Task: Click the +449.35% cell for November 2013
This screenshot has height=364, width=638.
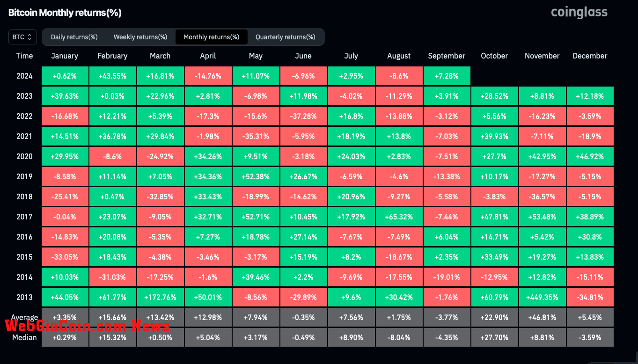Action: (x=542, y=297)
